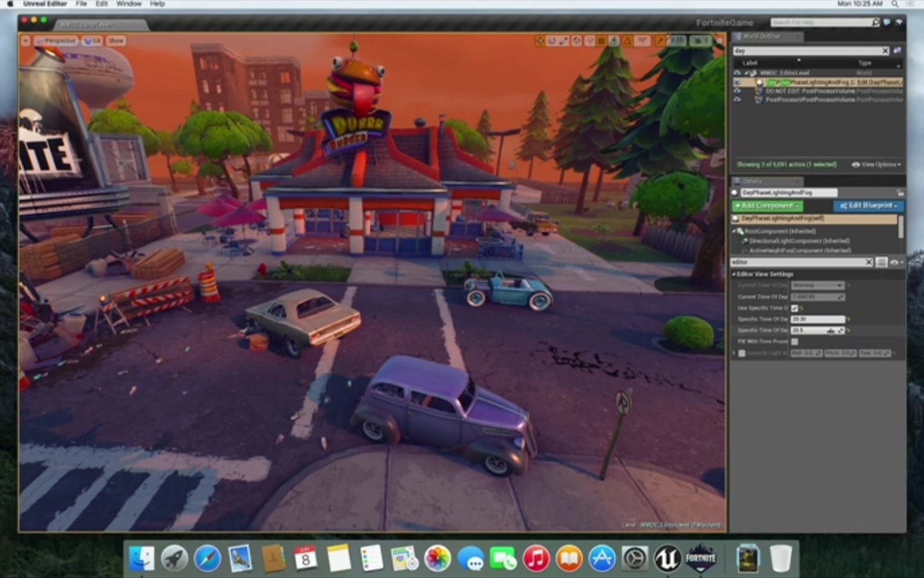Open Safari from the dock
Image resolution: width=924 pixels, height=578 pixels.
point(207,558)
